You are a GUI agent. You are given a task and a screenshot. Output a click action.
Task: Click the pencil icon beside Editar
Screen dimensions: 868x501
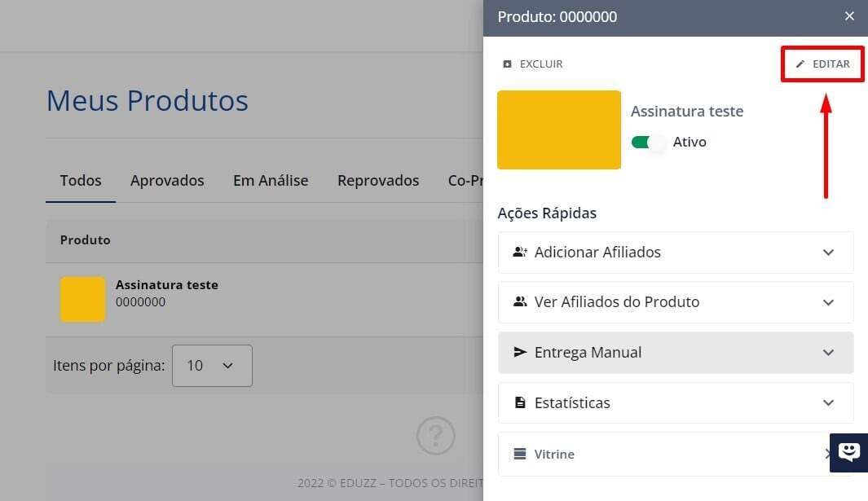coord(800,64)
